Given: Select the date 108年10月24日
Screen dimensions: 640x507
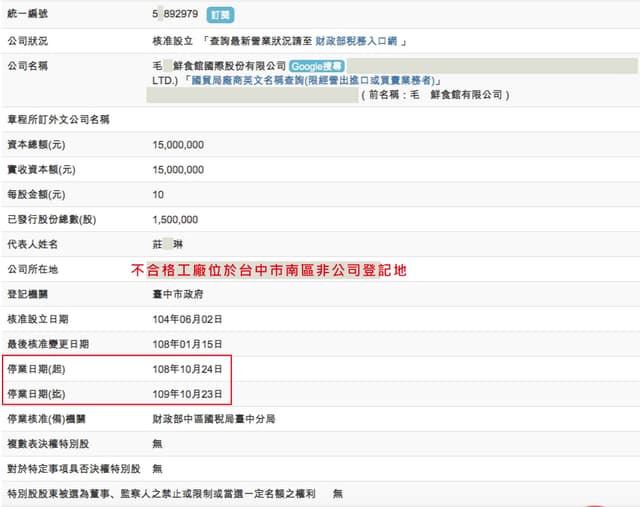Looking at the screenshot, I should (187, 369).
